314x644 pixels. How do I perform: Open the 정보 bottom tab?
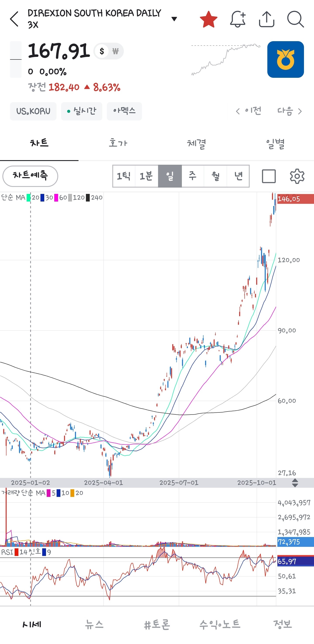(282, 624)
